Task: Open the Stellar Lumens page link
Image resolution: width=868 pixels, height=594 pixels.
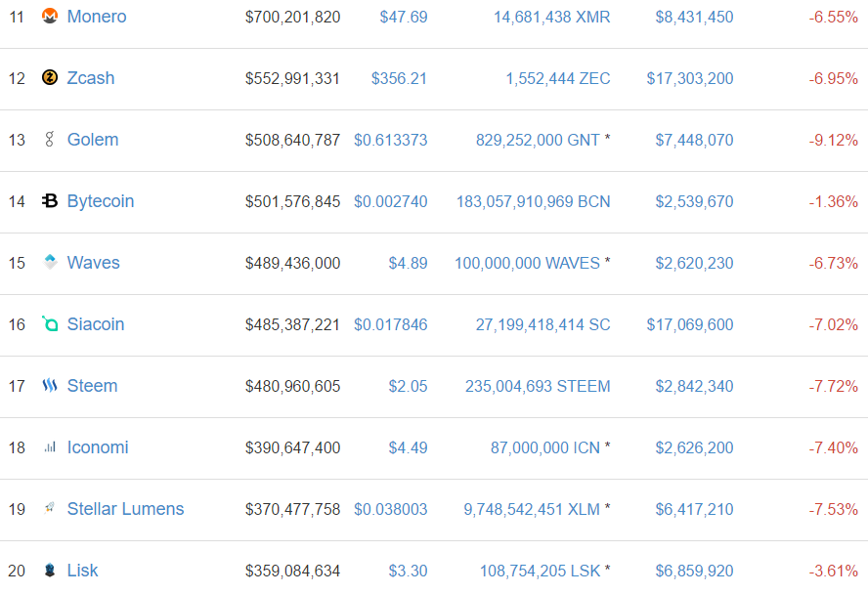Action: pos(125,509)
